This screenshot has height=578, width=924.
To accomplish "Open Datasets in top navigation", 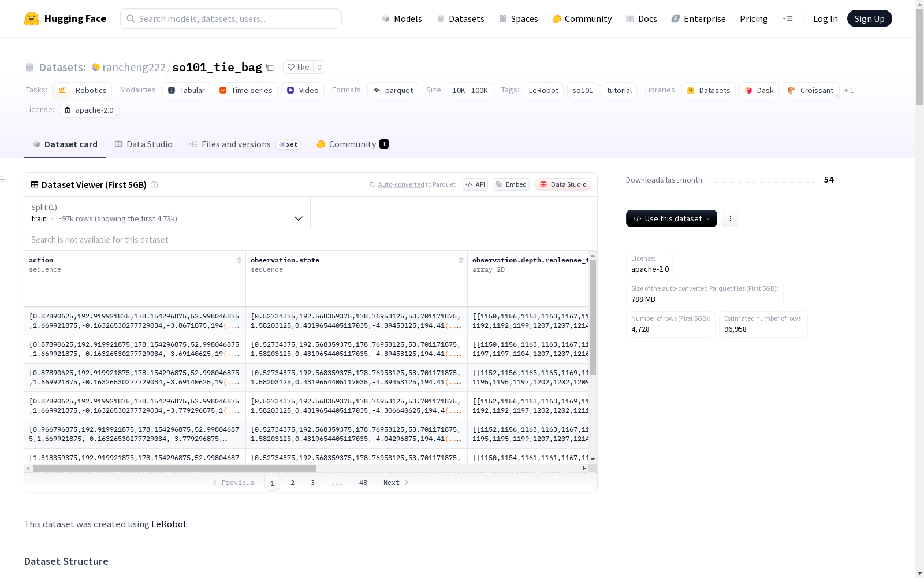I will click(x=460, y=18).
